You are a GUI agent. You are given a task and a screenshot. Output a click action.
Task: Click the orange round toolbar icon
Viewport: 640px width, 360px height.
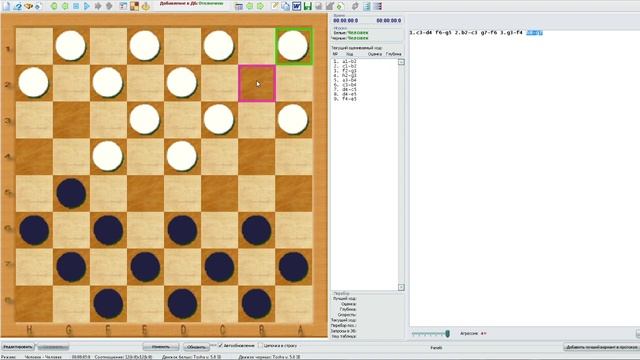(145, 6)
